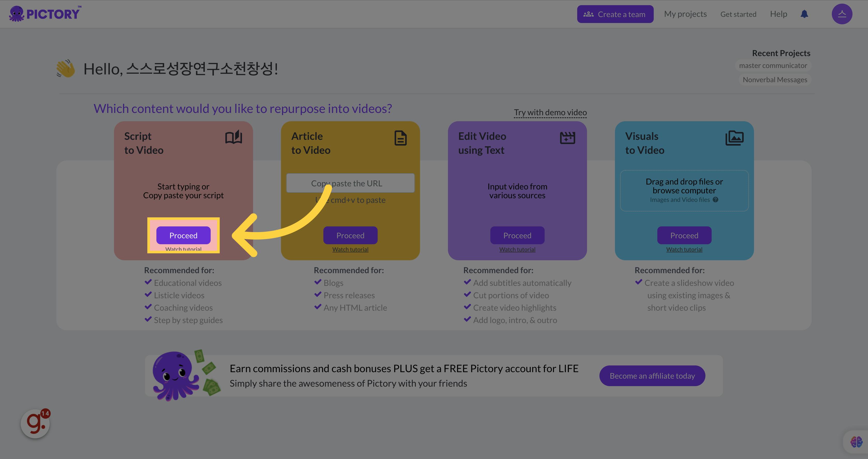The height and width of the screenshot is (459, 868).
Task: Click Add subtitles automatically text
Action: click(522, 283)
